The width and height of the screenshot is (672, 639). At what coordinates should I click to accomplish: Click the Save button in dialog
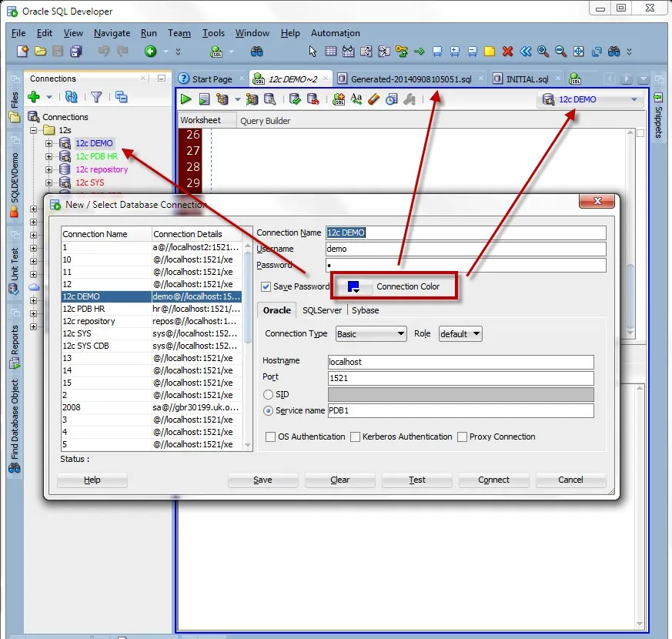click(x=262, y=480)
